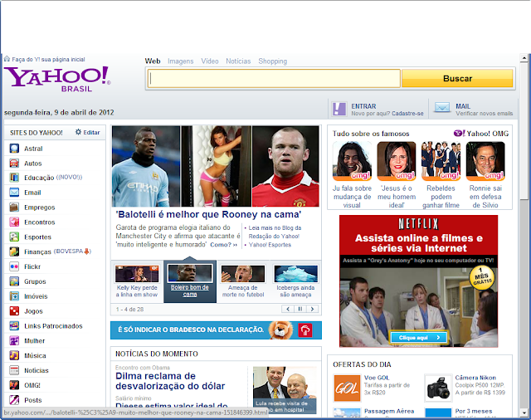This screenshot has height=420, width=531.
Task: Open 'Ju fala sobre mudança de visual' photo
Action: pyautogui.click(x=352, y=161)
